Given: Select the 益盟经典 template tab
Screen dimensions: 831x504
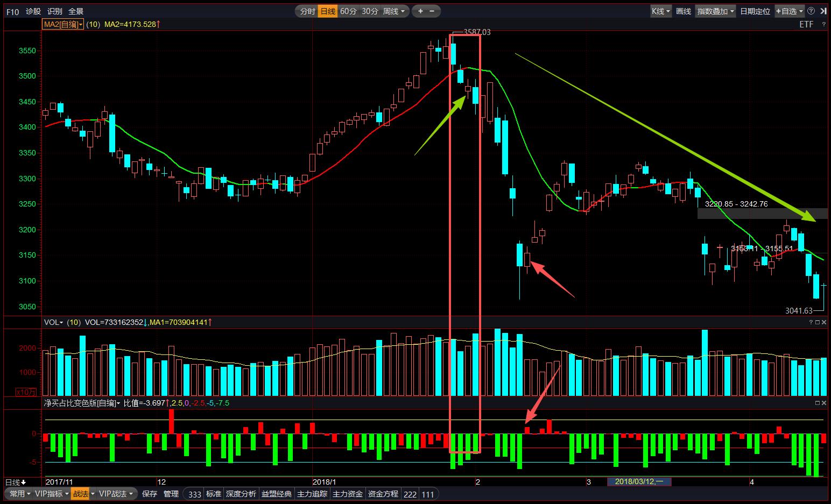Looking at the screenshot, I should click(x=277, y=494).
